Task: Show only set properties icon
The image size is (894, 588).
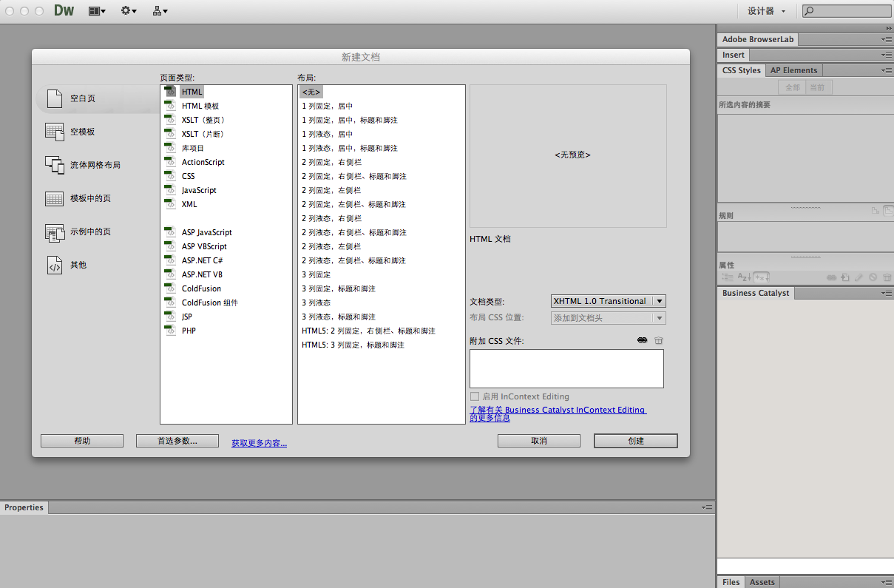Action: pyautogui.click(x=761, y=277)
